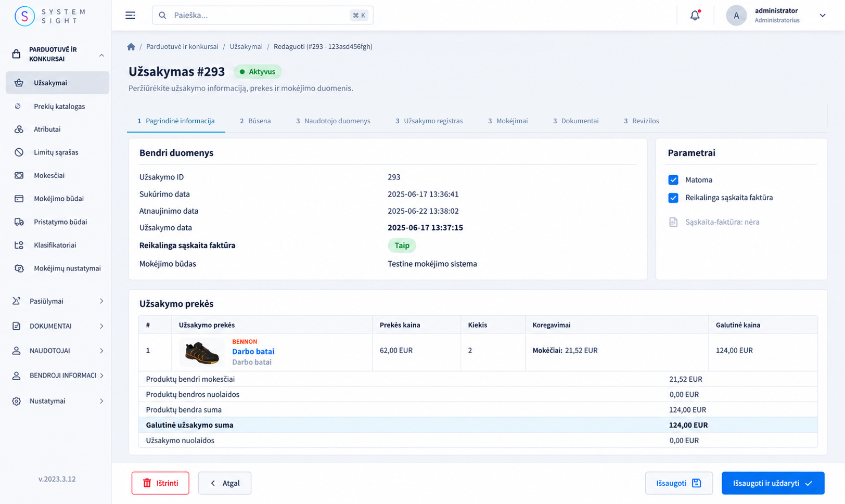The height and width of the screenshot is (504, 845).
Task: Click the Limitų sąrašas sidebar icon
Action: [19, 152]
